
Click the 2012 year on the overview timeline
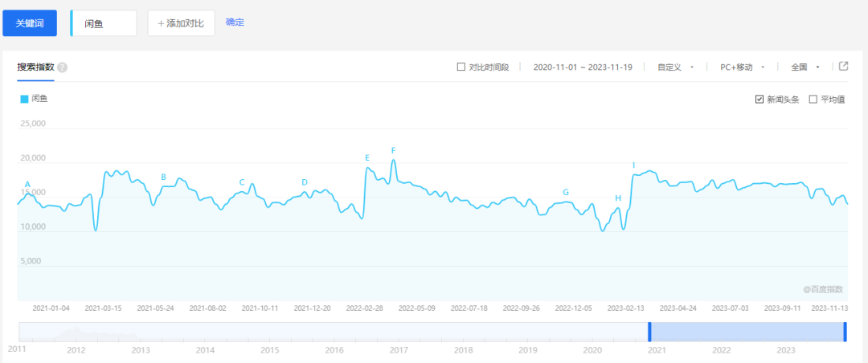coord(76,350)
